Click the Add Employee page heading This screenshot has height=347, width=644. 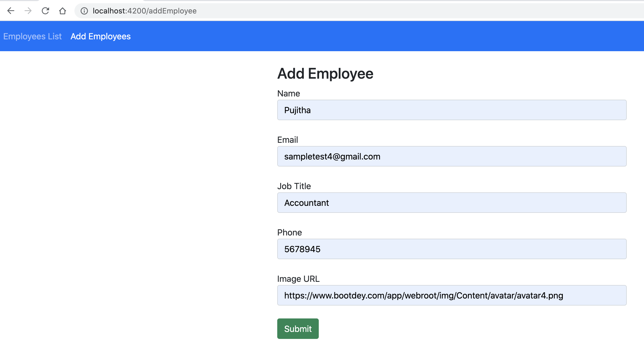coord(325,74)
